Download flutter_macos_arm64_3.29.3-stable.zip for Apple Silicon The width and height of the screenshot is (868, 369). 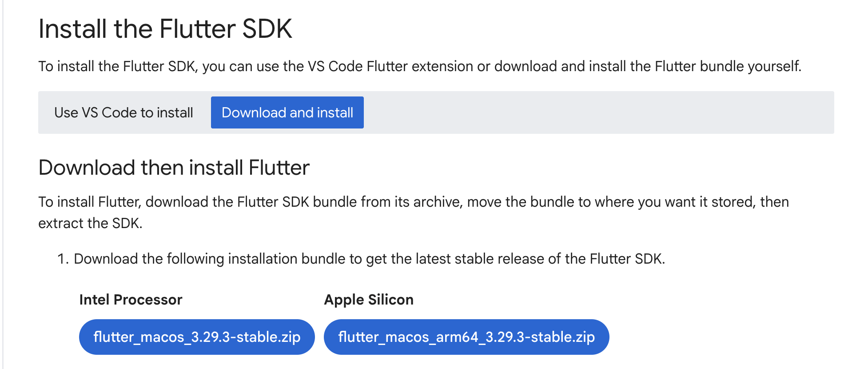466,337
